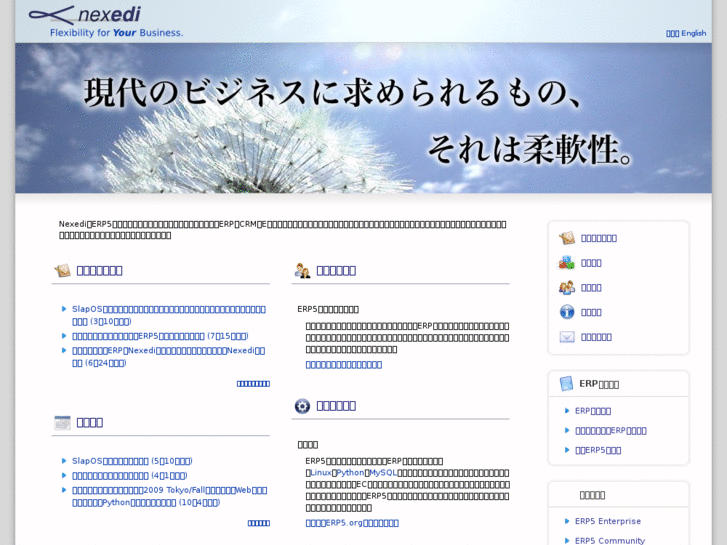Open the ERP5 Community sidebar link

pyautogui.click(x=610, y=540)
